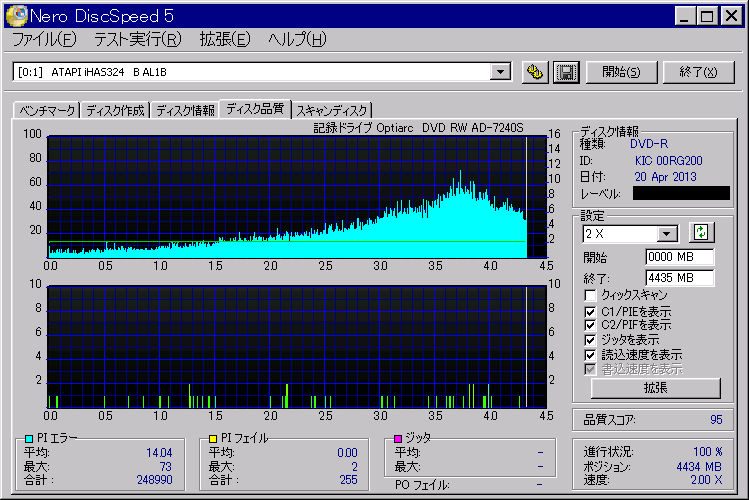Viewport: 749px width, 500px height.
Task: Click the position value 4434 MB
Action: click(x=699, y=467)
